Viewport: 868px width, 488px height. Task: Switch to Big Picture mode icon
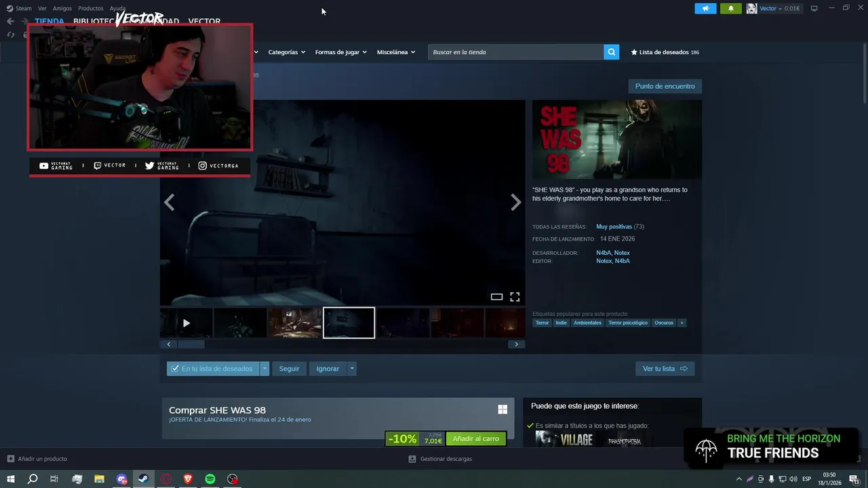(x=814, y=8)
